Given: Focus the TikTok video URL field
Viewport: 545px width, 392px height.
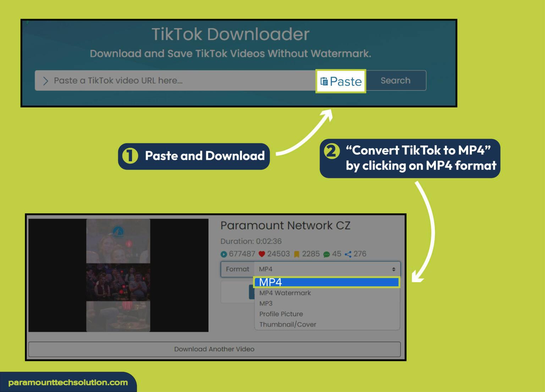Looking at the screenshot, I should pos(175,80).
